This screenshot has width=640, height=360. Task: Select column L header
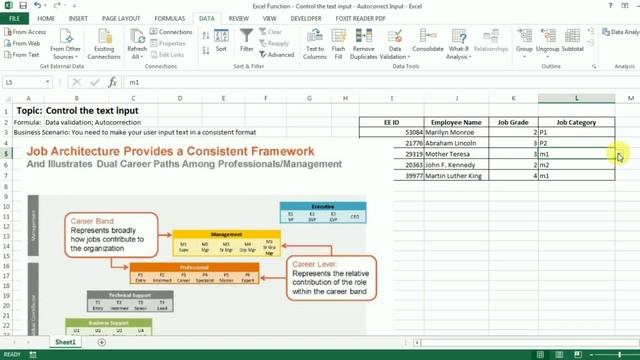[576, 98]
